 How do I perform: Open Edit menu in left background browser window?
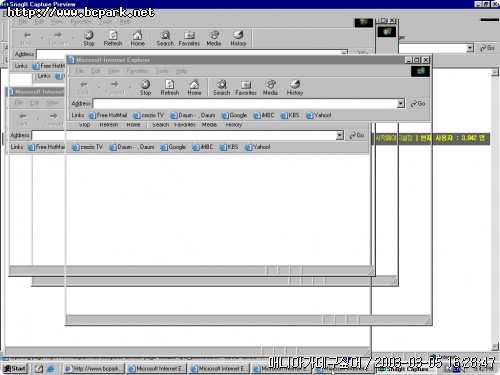35,103
